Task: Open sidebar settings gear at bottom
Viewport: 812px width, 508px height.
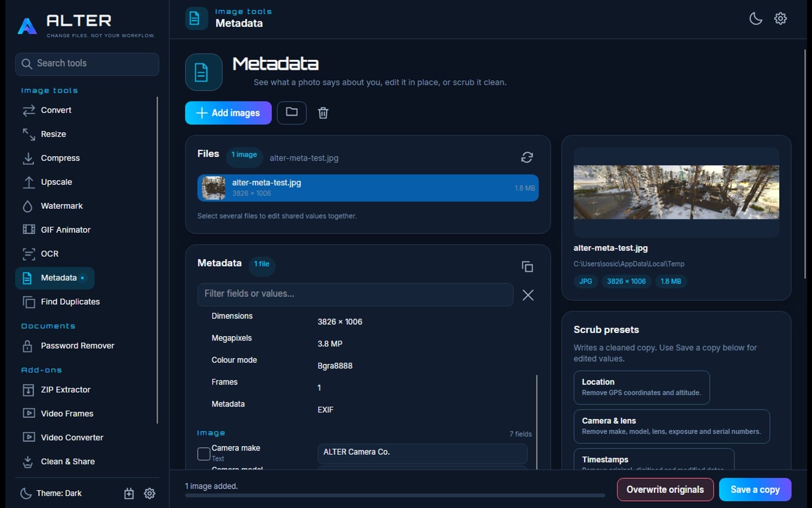Action: [x=149, y=493]
